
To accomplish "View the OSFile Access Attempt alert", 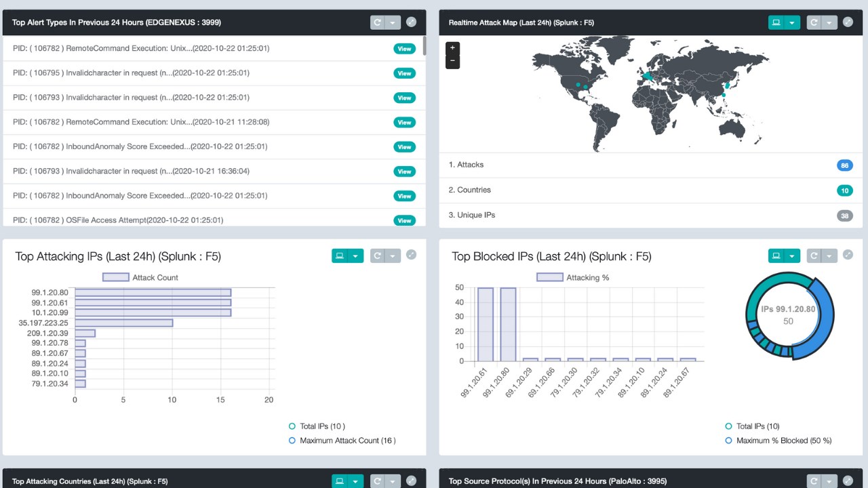I will coord(404,220).
